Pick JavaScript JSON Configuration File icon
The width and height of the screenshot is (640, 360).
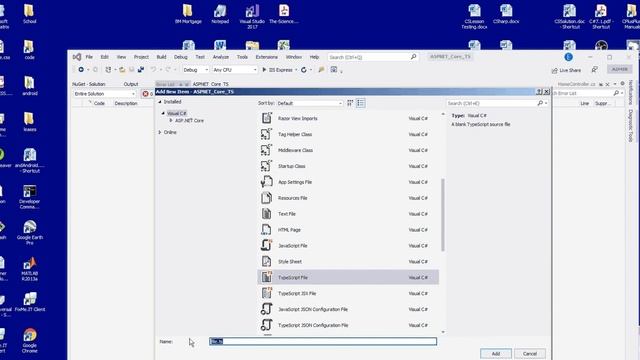(x=267, y=309)
